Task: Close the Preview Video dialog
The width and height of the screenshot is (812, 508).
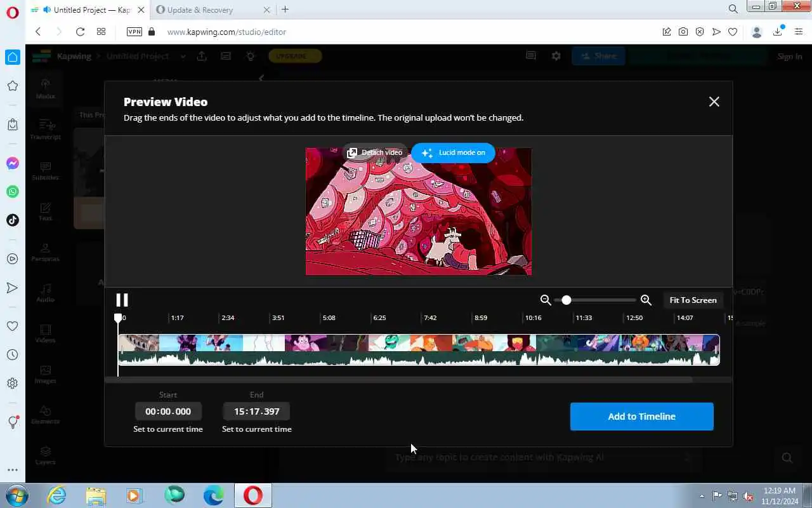Action: (714, 102)
